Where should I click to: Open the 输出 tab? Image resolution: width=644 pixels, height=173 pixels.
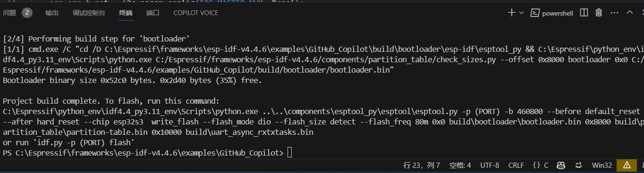[52, 13]
